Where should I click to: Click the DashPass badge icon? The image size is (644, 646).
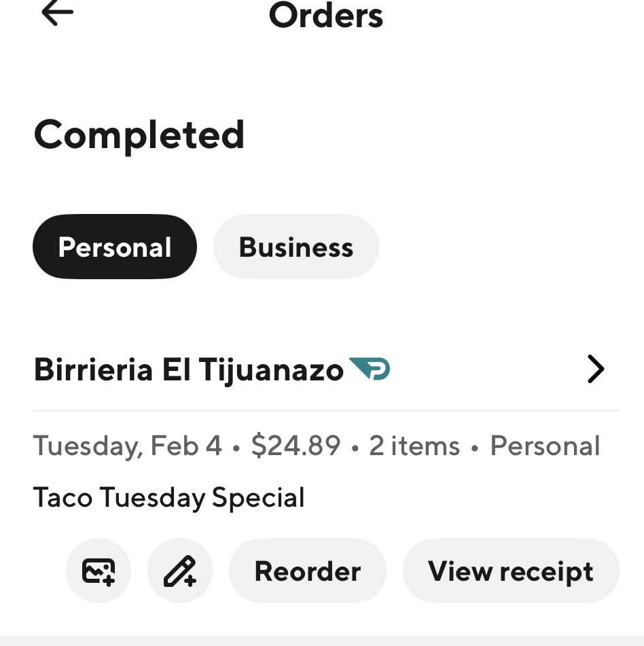(370, 369)
